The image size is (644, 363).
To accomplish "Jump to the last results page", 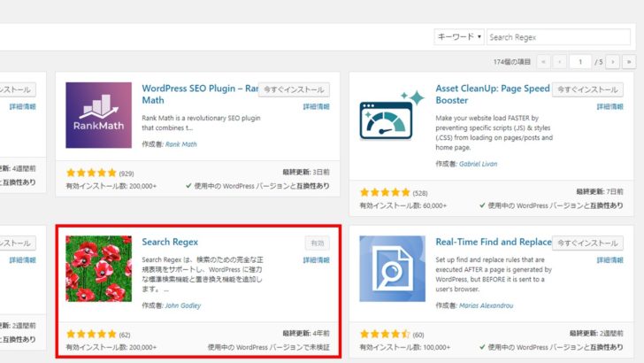I will pyautogui.click(x=628, y=62).
